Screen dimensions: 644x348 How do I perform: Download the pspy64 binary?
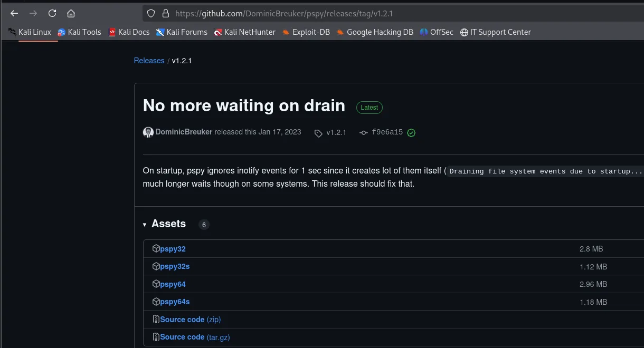point(173,284)
